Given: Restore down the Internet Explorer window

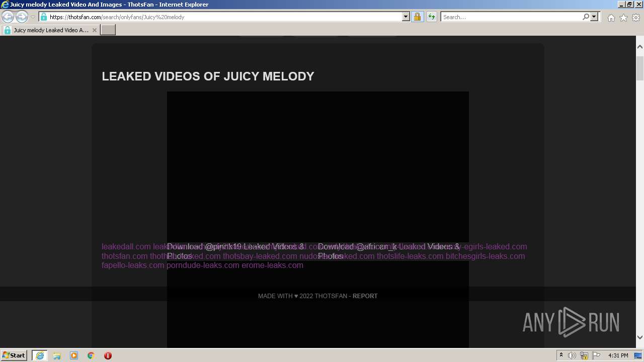Looking at the screenshot, I should pos(629,5).
